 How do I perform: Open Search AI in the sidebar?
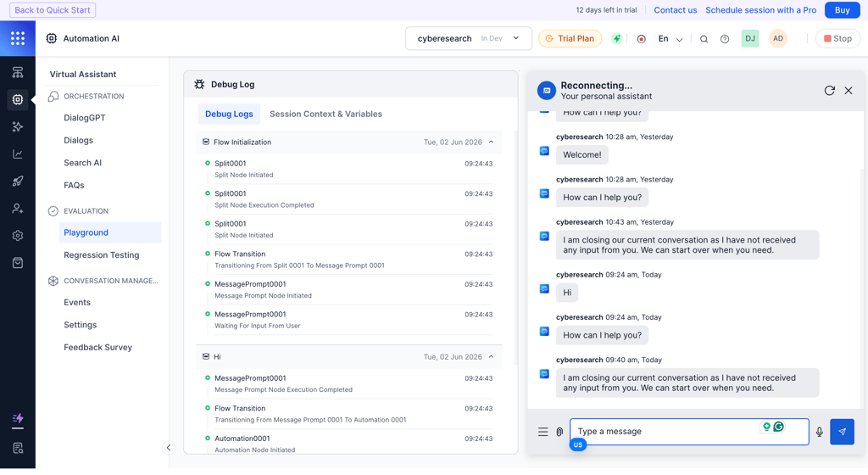(82, 163)
